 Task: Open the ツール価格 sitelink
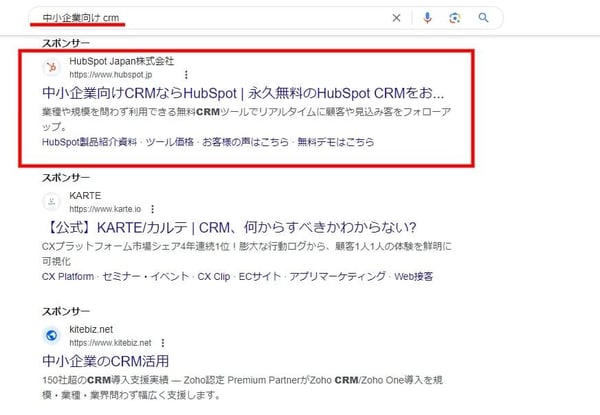pos(170,142)
